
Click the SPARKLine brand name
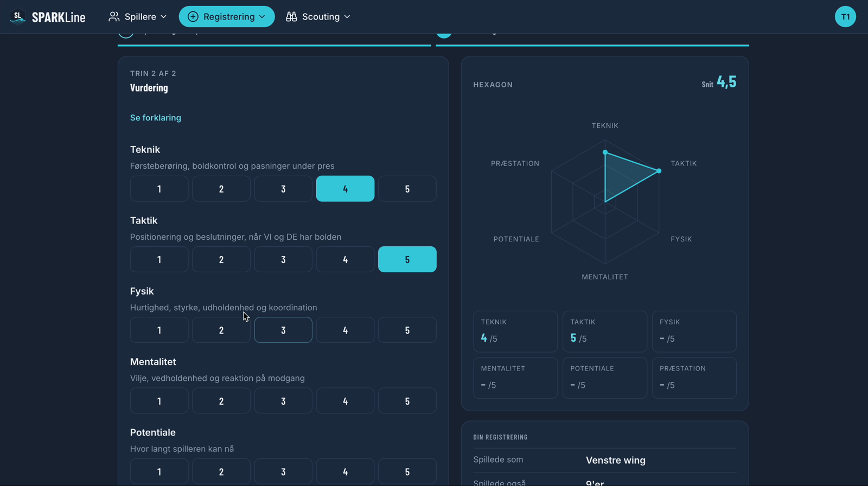click(x=59, y=17)
